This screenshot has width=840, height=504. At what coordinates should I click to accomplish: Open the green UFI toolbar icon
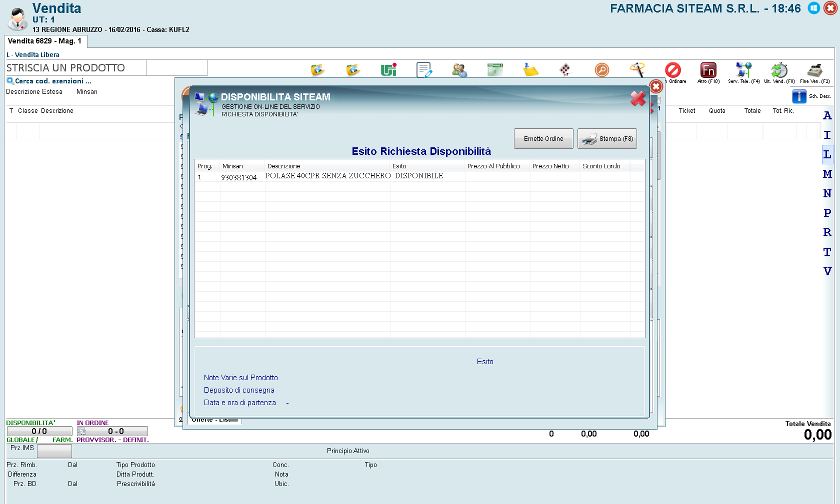[388, 70]
